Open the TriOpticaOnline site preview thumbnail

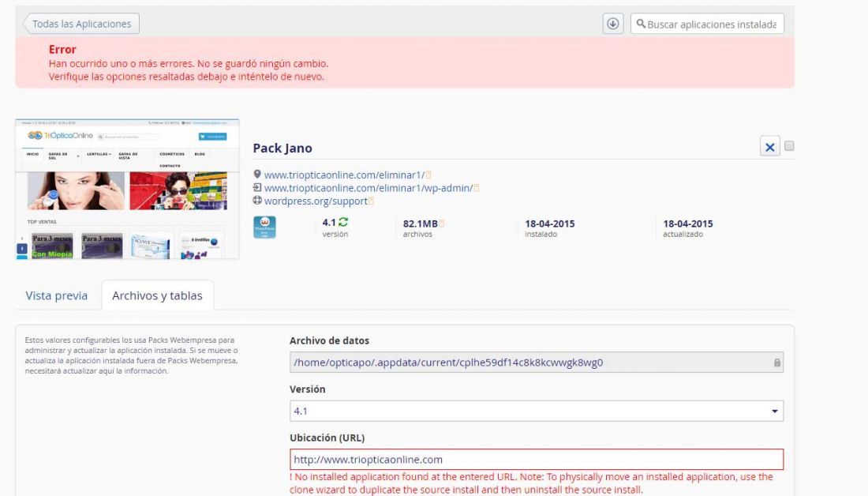coord(127,189)
